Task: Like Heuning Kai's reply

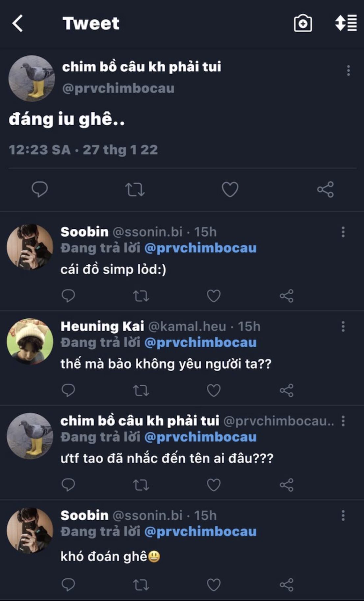Action: 214,390
